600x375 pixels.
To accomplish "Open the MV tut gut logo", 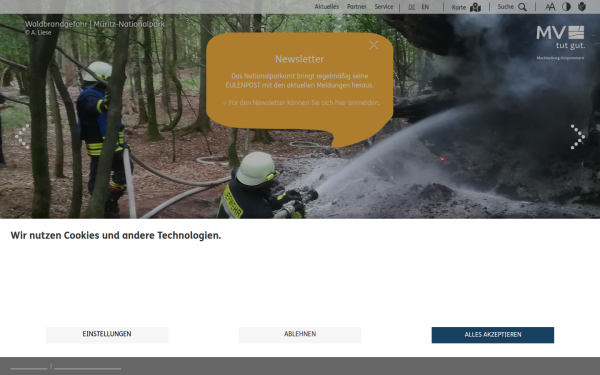I will pos(561,42).
